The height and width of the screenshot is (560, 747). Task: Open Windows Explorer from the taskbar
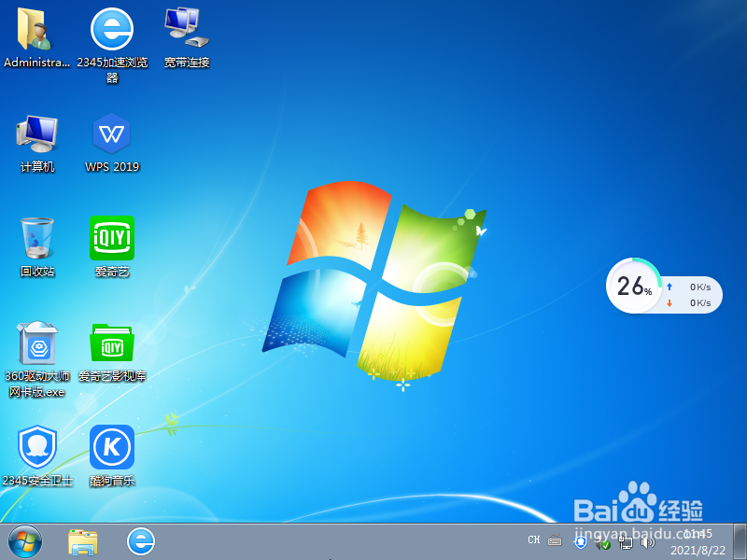point(83,542)
